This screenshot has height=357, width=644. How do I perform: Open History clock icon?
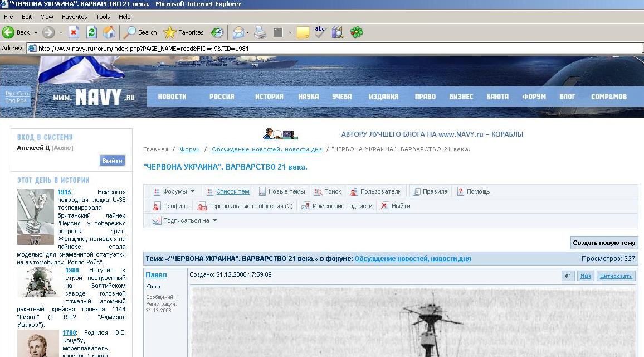217,32
